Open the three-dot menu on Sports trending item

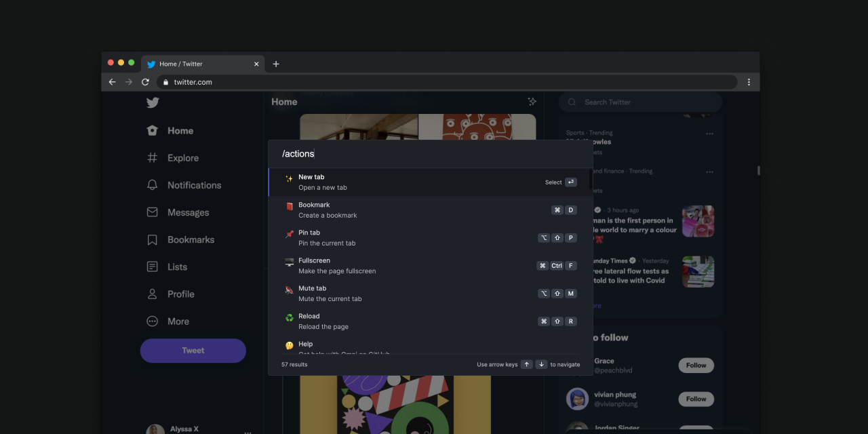[x=709, y=134]
